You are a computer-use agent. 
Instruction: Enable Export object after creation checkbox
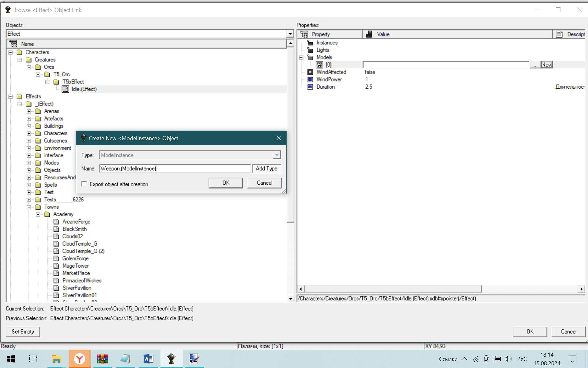pos(84,184)
